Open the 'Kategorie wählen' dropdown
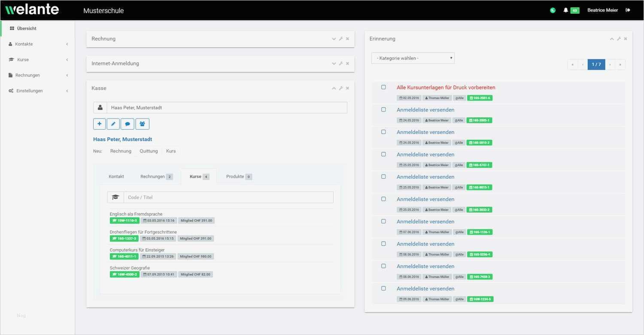Viewport: 644px width, 335px height. coord(413,58)
